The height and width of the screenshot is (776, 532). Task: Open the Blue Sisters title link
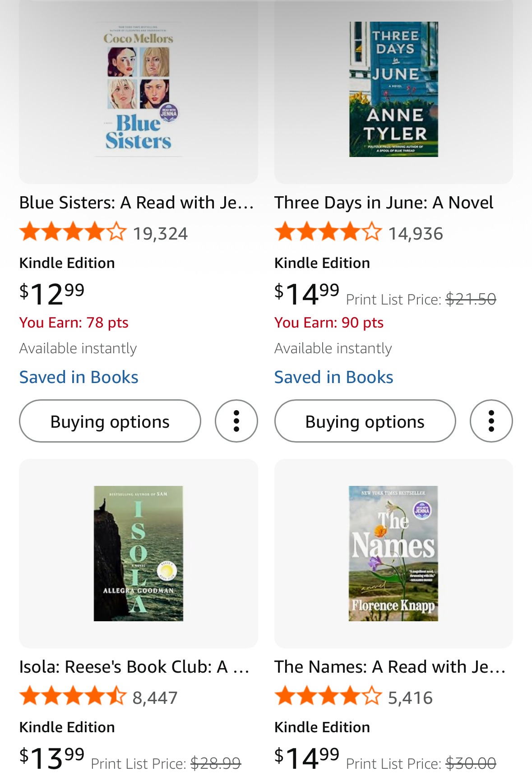pos(136,203)
